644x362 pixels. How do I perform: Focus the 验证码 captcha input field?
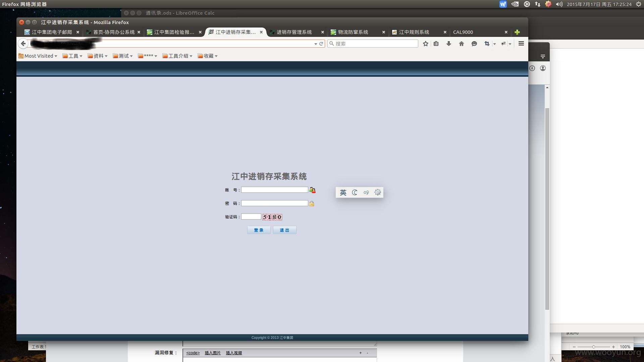(251, 217)
